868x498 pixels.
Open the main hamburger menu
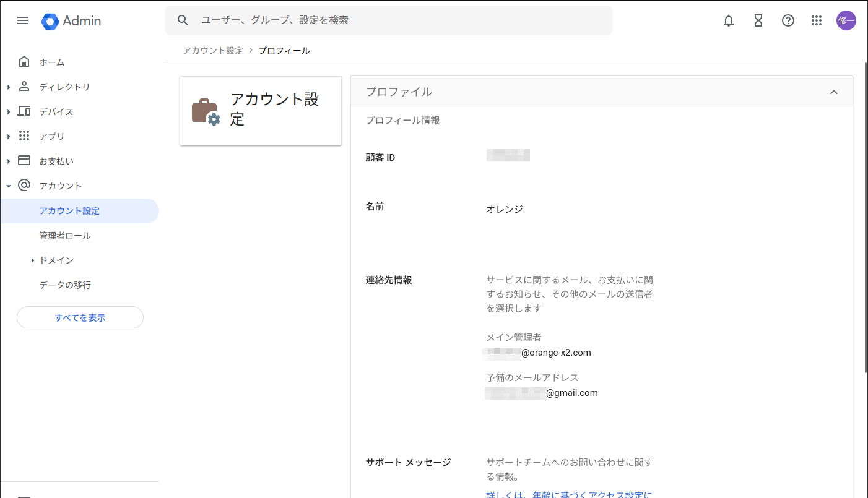tap(23, 20)
